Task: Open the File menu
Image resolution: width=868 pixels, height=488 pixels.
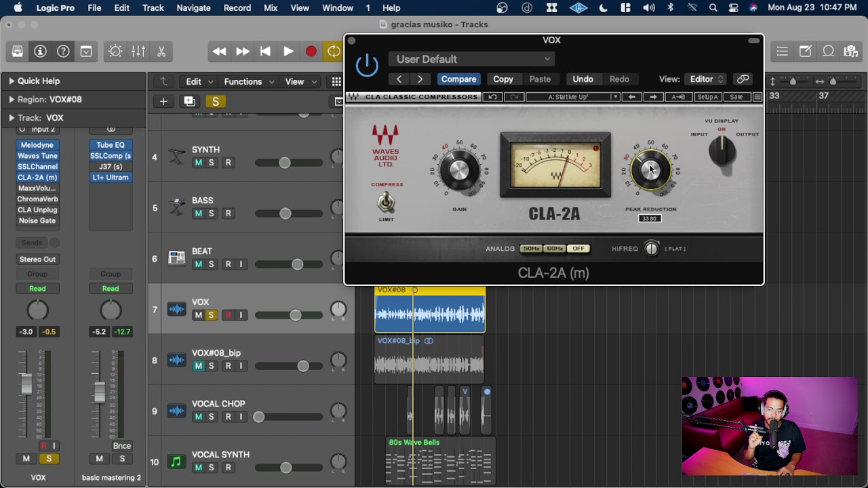Action: [x=94, y=7]
